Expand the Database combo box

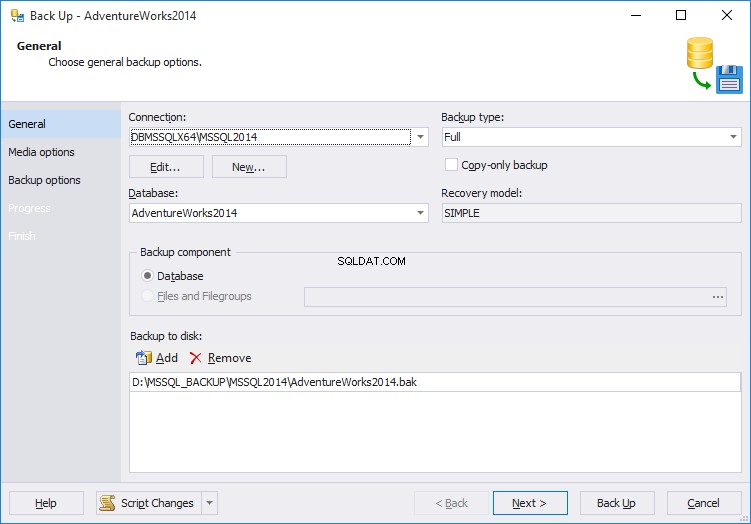(420, 213)
